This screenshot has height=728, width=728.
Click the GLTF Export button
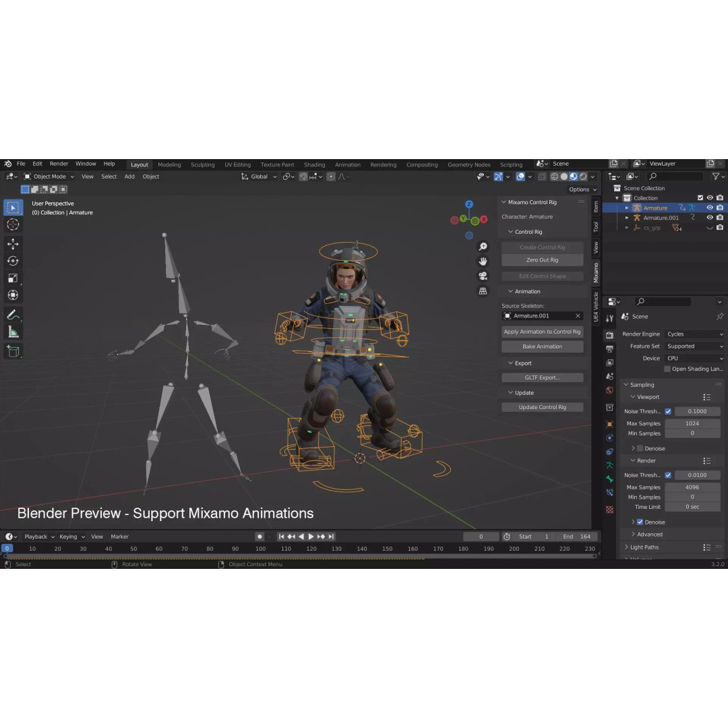pyautogui.click(x=542, y=377)
